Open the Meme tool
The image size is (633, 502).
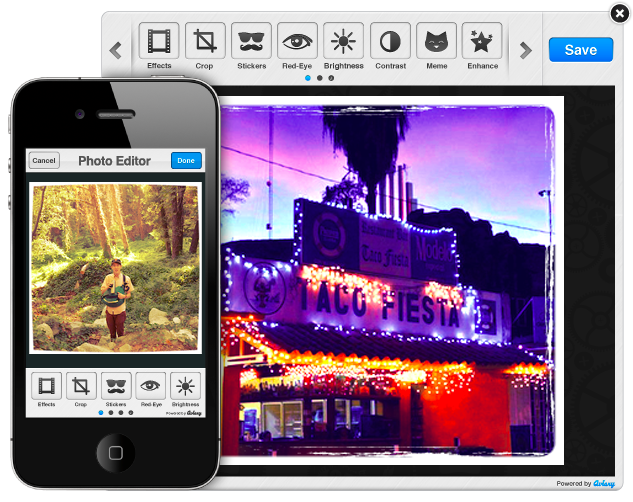[x=436, y=41]
